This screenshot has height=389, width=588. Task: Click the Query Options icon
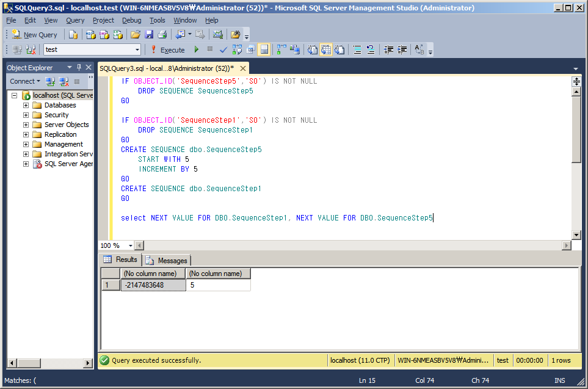pyautogui.click(x=250, y=49)
